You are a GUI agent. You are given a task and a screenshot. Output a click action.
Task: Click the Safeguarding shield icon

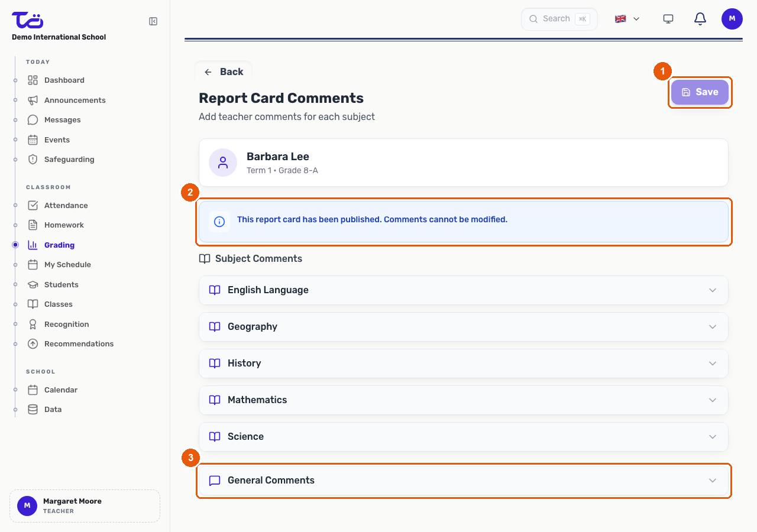tap(33, 159)
